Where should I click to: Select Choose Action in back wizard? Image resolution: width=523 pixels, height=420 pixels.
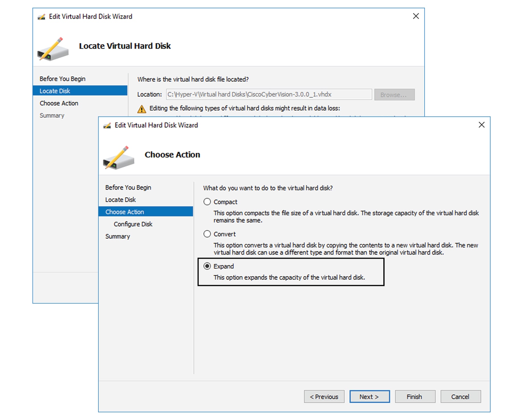59,103
